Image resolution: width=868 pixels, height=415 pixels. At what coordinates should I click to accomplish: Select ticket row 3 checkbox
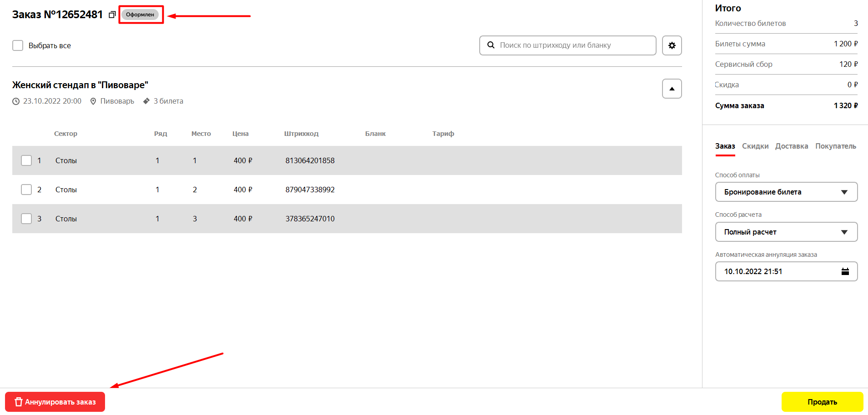[26, 219]
